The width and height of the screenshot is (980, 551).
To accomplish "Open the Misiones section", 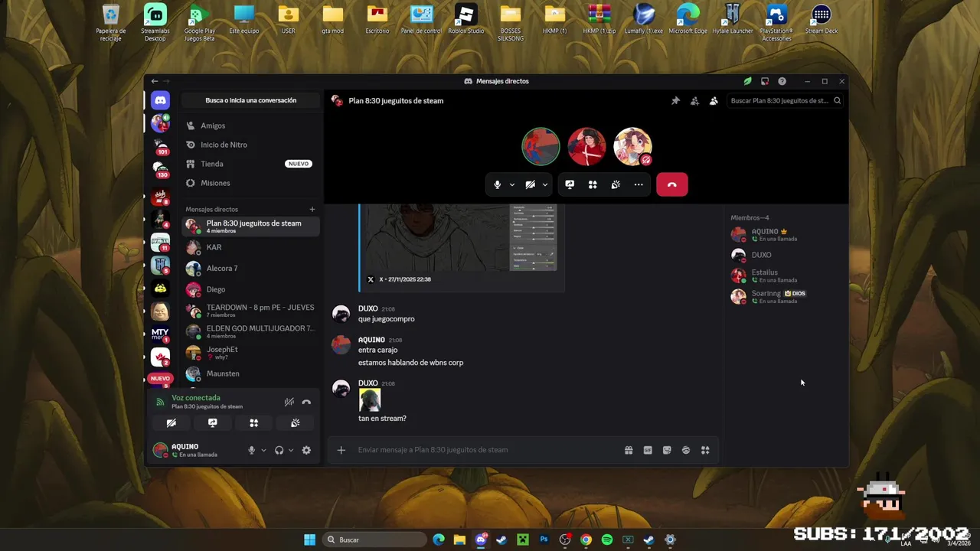I will pyautogui.click(x=250, y=183).
